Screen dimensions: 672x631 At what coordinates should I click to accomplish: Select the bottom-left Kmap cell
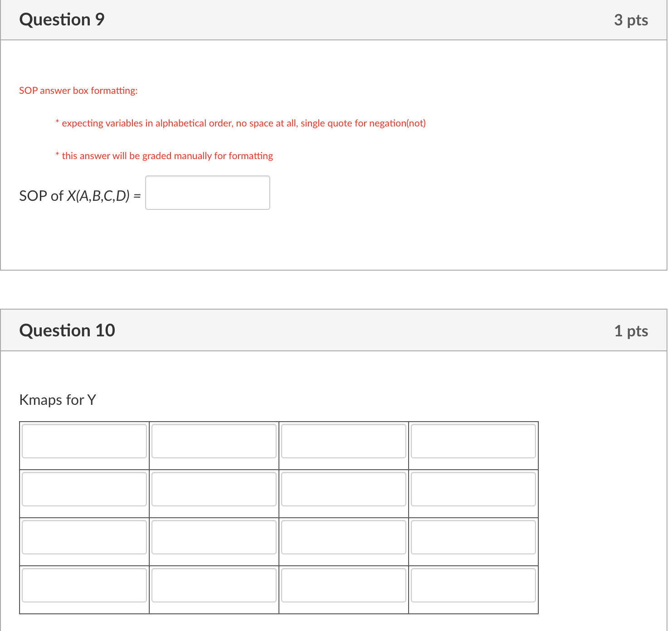84,585
